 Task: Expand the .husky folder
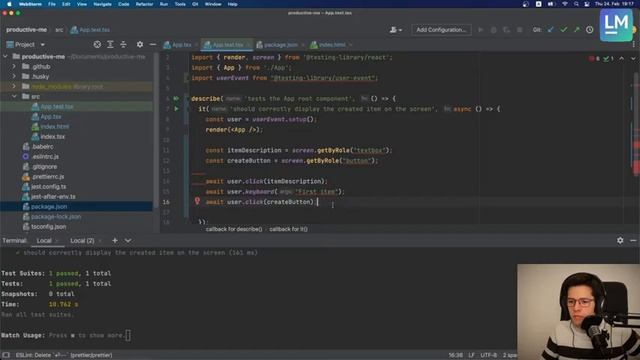pyautogui.click(x=14, y=76)
